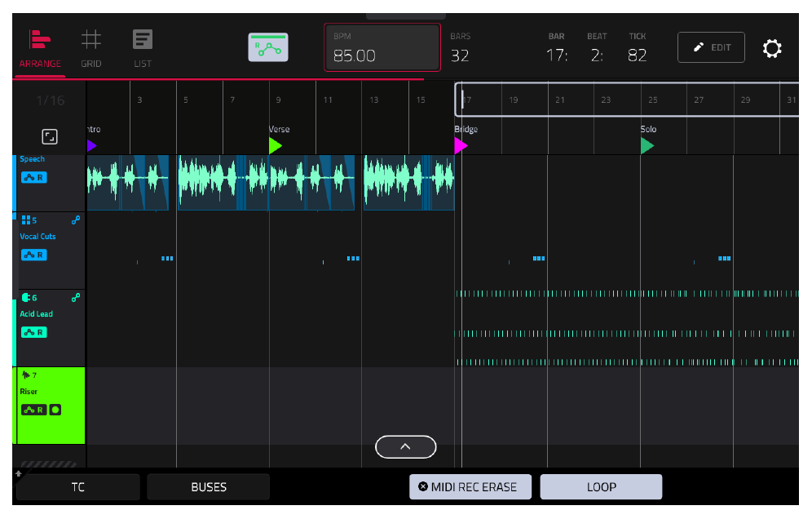Screen dimensions: 812x519
Task: Select the BPM field showing 85.00
Action: click(382, 47)
